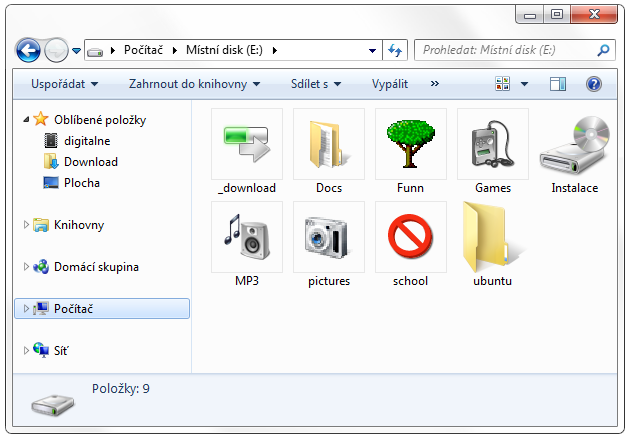Click the digitalne device icon
Screen dimensions: 630x436
point(51,141)
